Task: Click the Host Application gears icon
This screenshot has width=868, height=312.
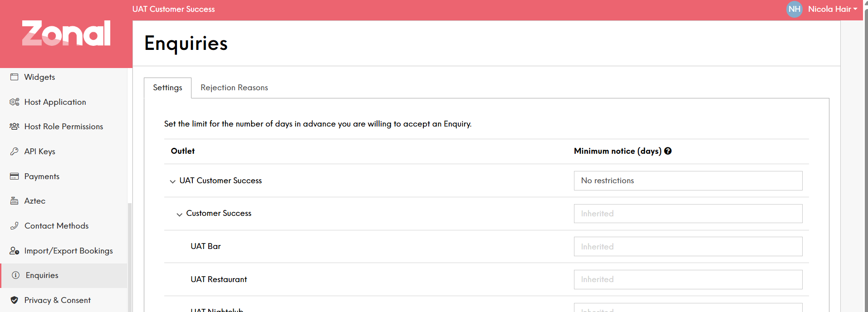Action: [x=15, y=102]
